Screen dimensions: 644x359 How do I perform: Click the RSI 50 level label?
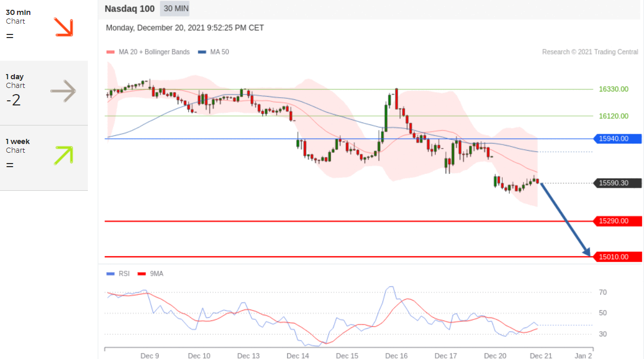603,313
